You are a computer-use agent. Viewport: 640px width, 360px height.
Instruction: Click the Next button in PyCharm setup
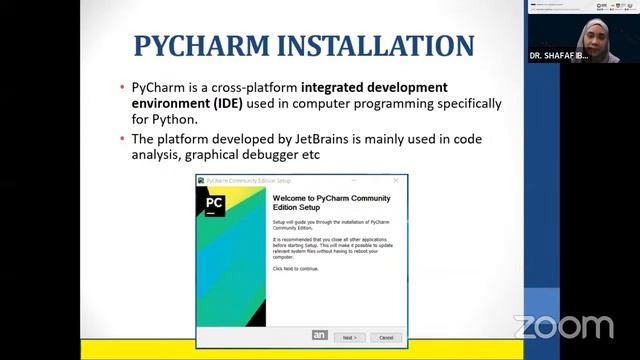coord(350,338)
